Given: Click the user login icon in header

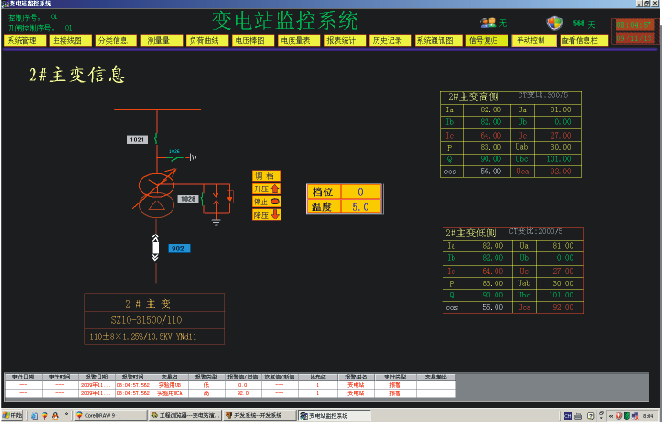Looking at the screenshot, I should [x=488, y=23].
